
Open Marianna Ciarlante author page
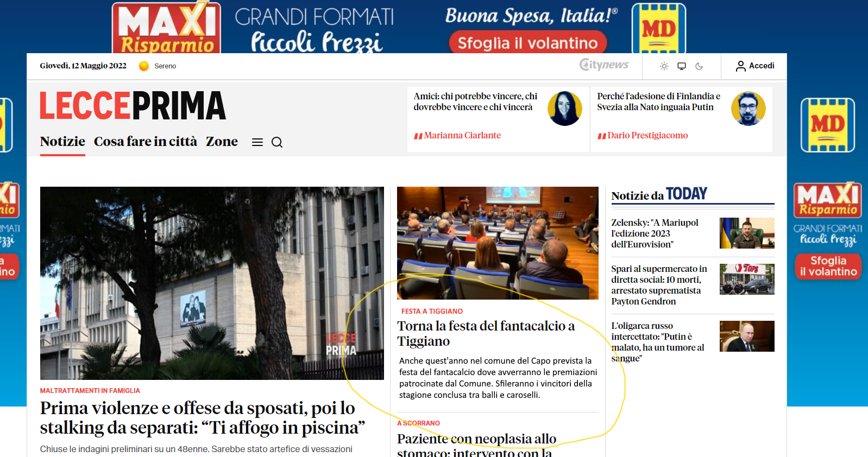[462, 135]
